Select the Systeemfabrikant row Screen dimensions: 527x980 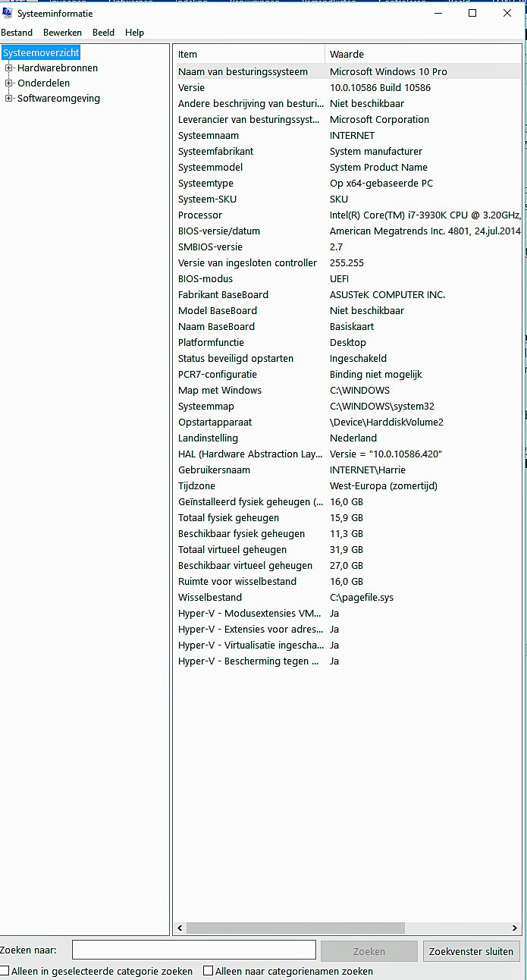pyautogui.click(x=349, y=151)
